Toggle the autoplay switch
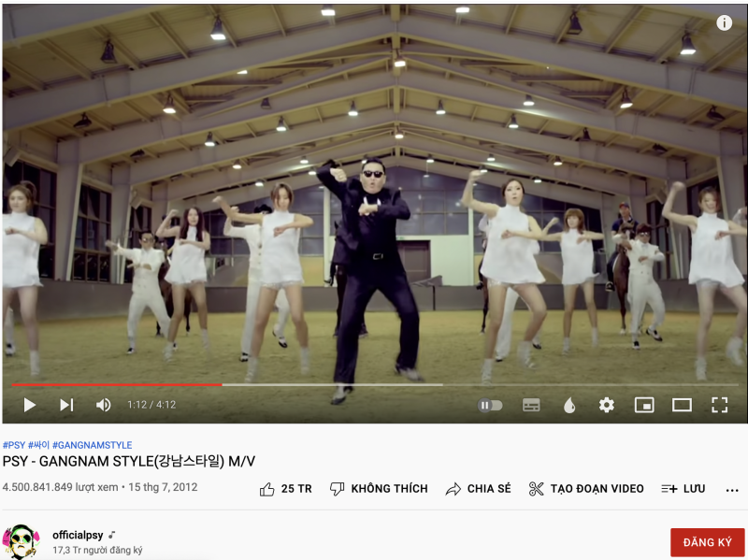This screenshot has width=748, height=560. pyautogui.click(x=490, y=406)
